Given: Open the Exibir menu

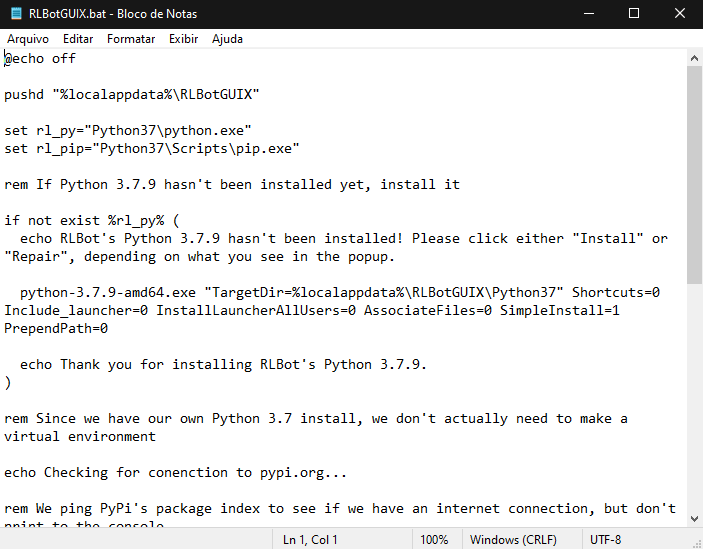Looking at the screenshot, I should (183, 39).
